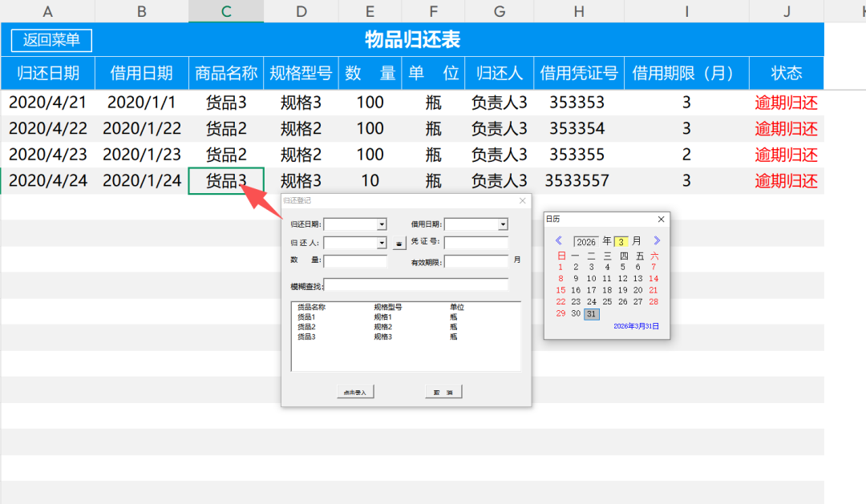The width and height of the screenshot is (866, 504).
Task: Click the 返回菜单 button
Action: [x=51, y=40]
